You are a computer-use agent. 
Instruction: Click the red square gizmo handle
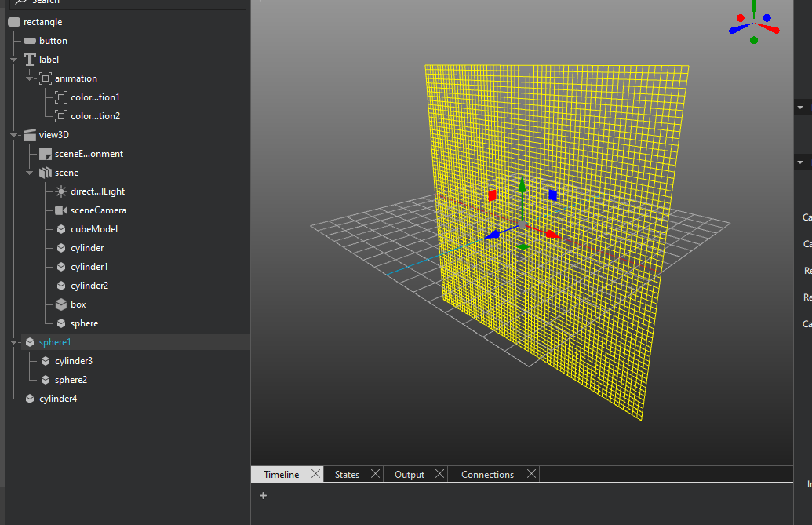[492, 195]
